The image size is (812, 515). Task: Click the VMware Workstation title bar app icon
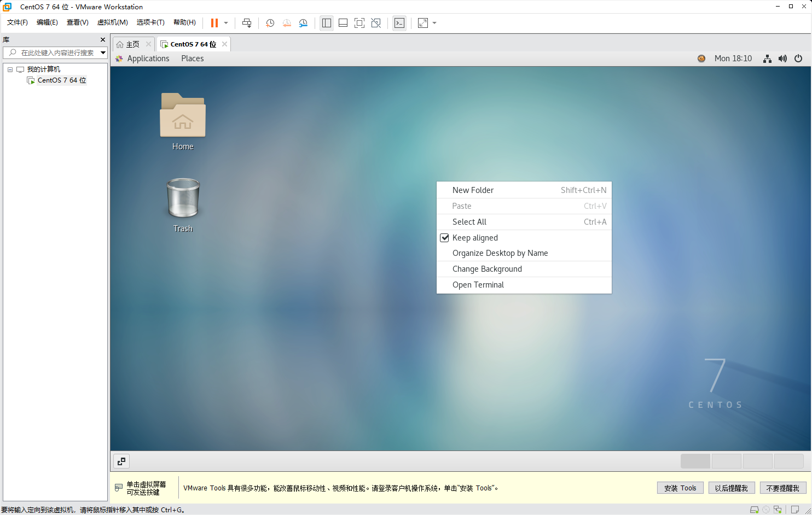[7, 7]
